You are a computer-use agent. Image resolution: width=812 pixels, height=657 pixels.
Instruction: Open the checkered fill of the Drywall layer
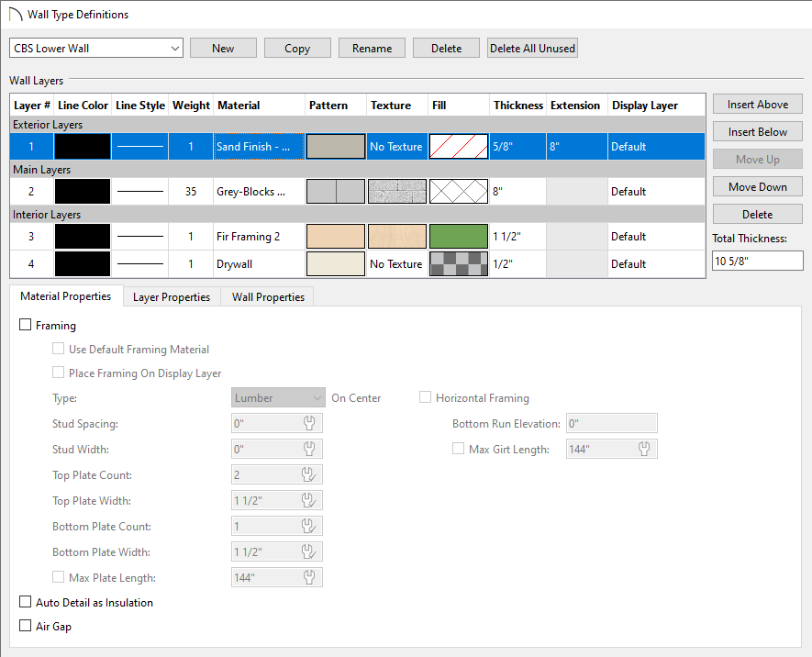459,264
